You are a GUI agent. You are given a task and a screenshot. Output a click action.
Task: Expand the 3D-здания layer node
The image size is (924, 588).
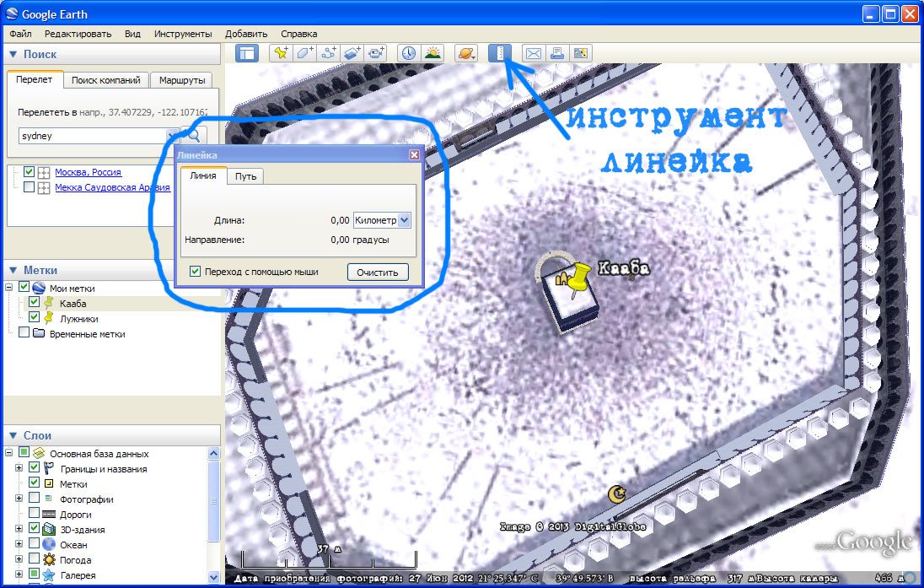[x=19, y=529]
